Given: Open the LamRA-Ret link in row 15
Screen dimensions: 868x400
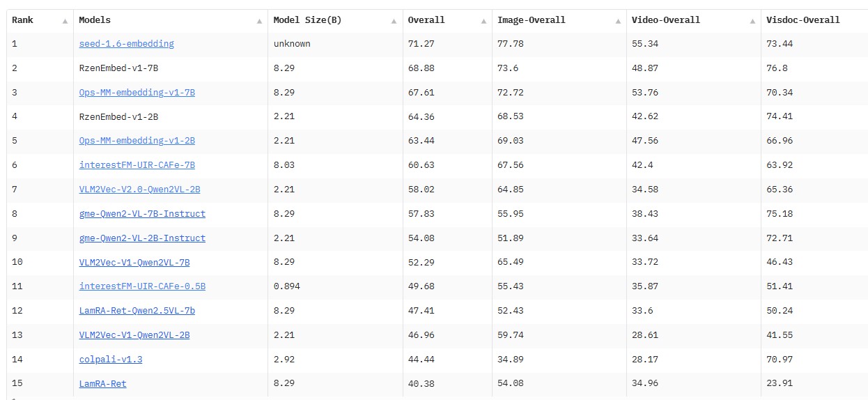Looking at the screenshot, I should pyautogui.click(x=102, y=384).
